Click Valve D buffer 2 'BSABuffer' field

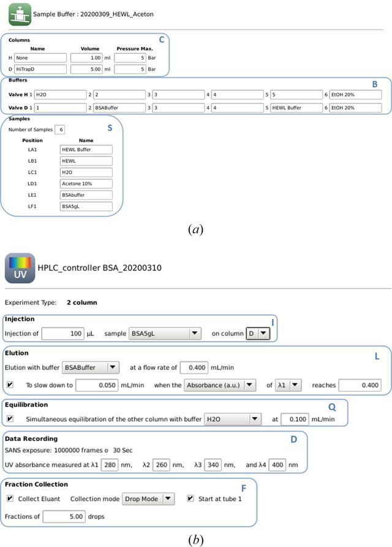pos(119,108)
